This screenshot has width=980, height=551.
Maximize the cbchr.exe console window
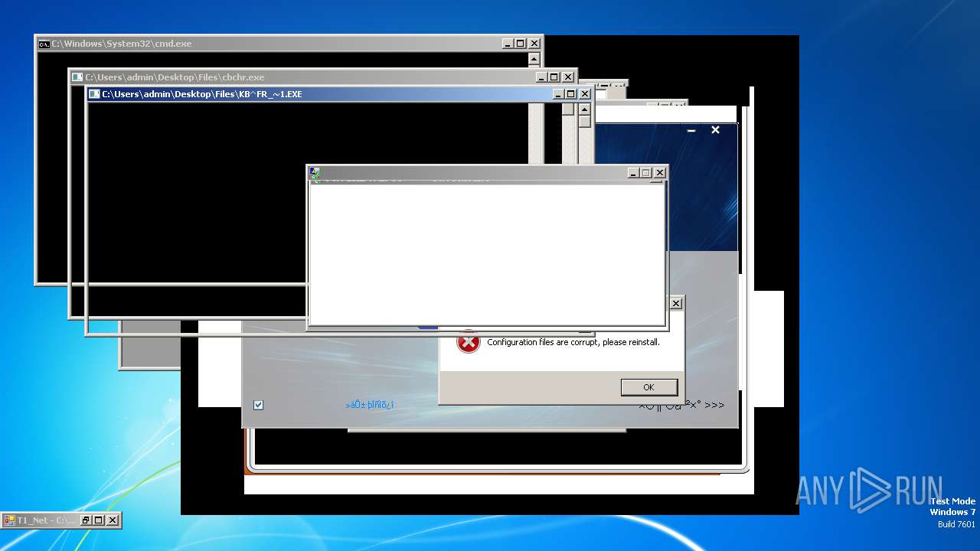pos(554,77)
